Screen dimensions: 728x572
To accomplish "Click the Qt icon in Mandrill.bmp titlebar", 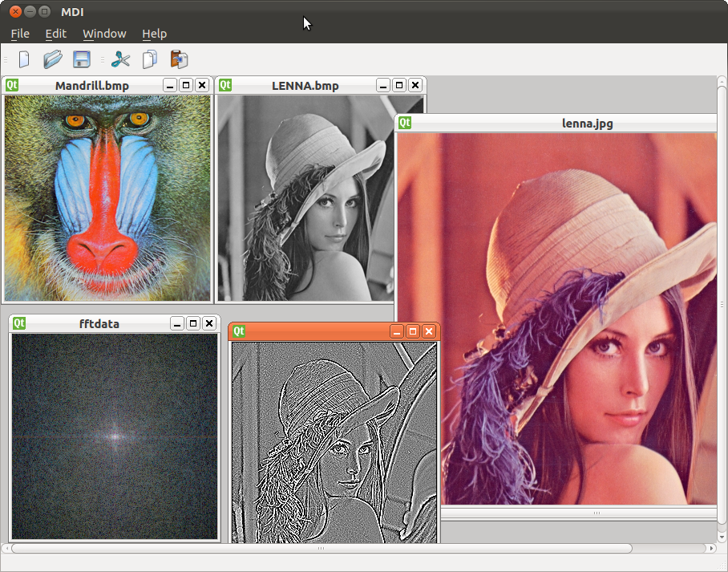I will [12, 85].
